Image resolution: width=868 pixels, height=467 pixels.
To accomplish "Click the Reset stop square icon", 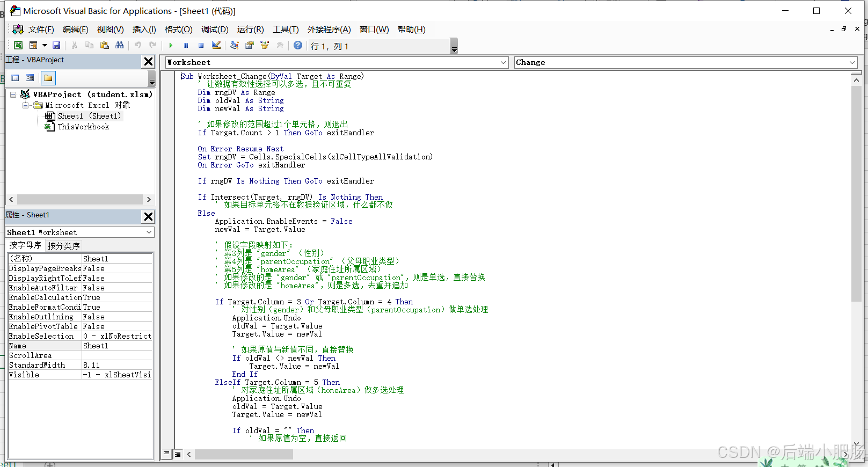I will tap(201, 45).
